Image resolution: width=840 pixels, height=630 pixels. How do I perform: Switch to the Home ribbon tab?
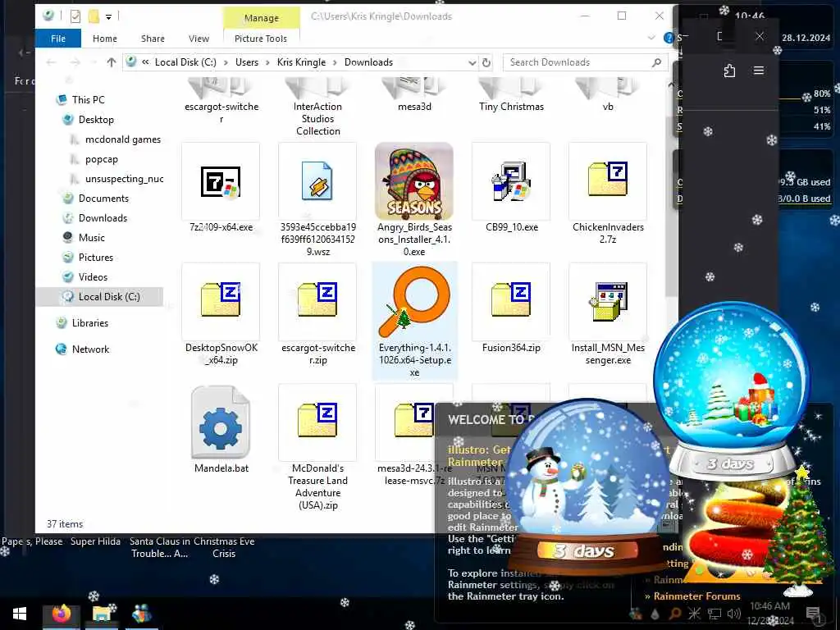point(104,39)
